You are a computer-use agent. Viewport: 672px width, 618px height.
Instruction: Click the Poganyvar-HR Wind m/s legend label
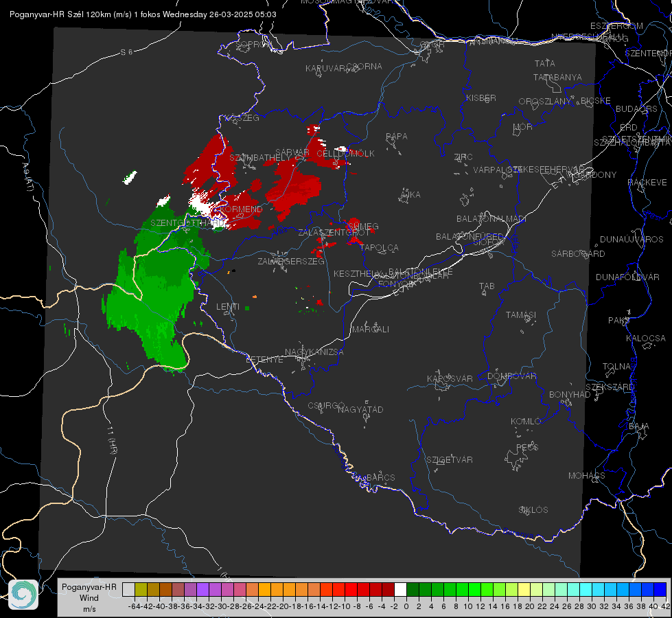click(x=89, y=597)
